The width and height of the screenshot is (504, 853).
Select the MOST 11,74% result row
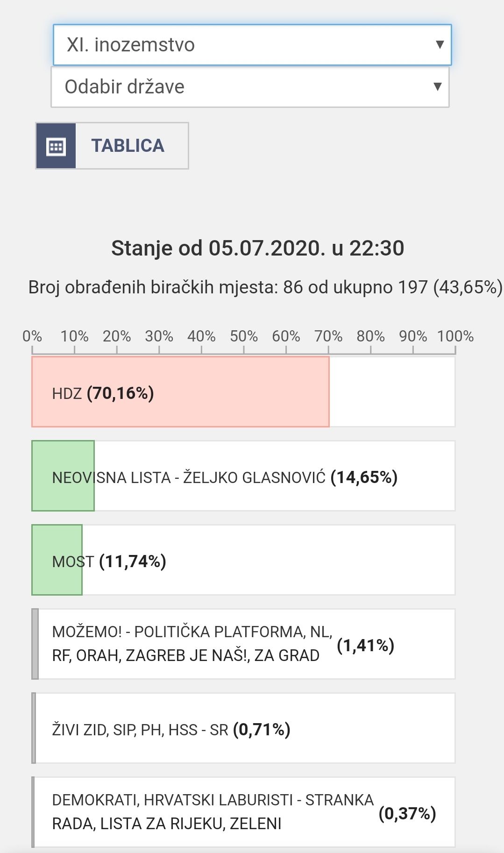243,560
